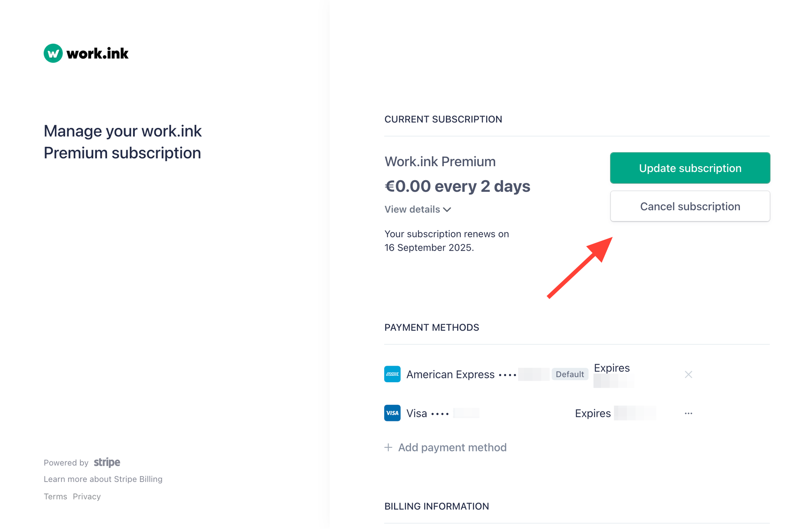
Task: Select the American Express payment method row
Action: pos(538,374)
